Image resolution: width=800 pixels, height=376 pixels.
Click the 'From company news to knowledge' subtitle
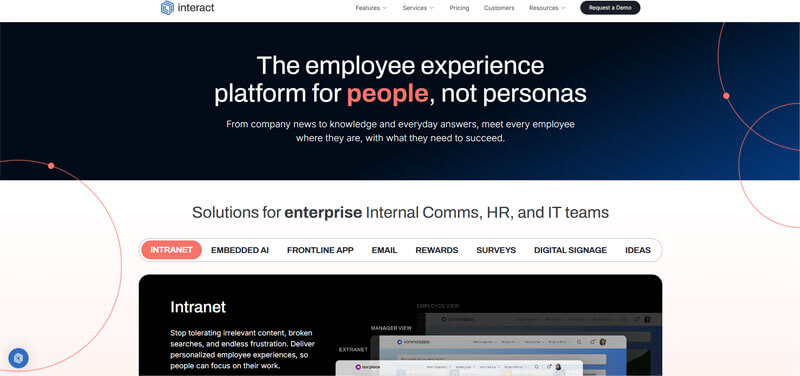pyautogui.click(x=401, y=131)
